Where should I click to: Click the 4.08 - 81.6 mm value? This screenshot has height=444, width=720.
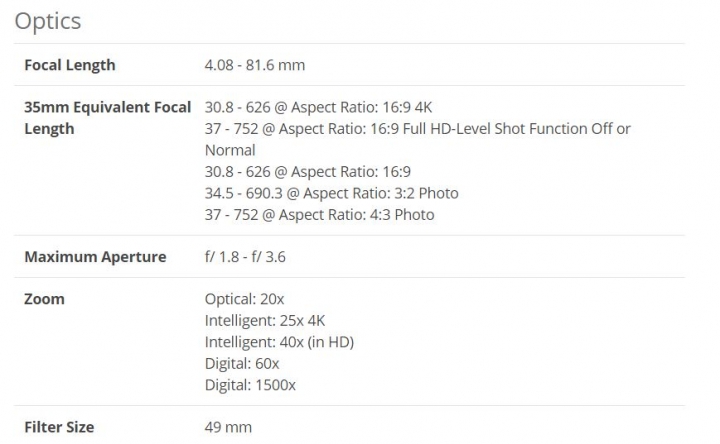coord(255,65)
